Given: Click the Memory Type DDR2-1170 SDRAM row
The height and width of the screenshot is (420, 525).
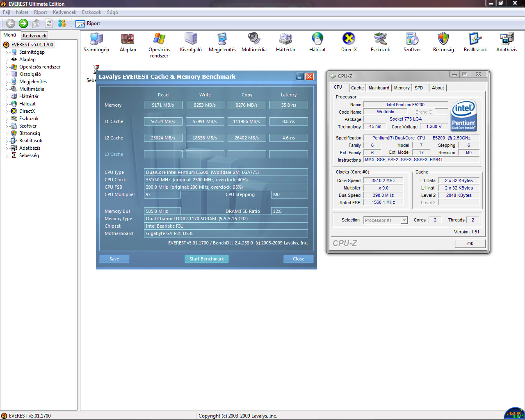Looking at the screenshot, I should coord(226,219).
